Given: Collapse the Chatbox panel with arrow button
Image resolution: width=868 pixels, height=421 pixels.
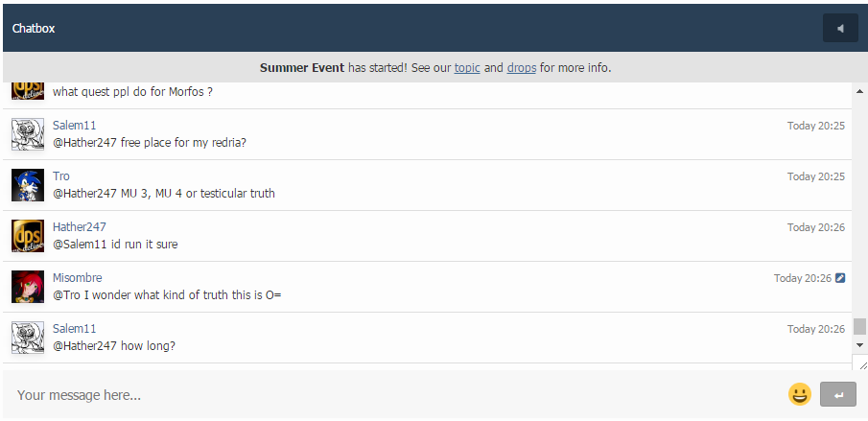Looking at the screenshot, I should click(x=840, y=29).
